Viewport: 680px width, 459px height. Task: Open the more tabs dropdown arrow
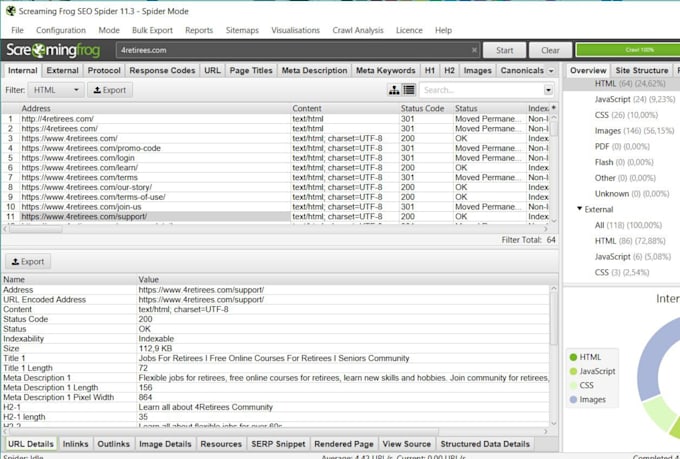pyautogui.click(x=551, y=71)
